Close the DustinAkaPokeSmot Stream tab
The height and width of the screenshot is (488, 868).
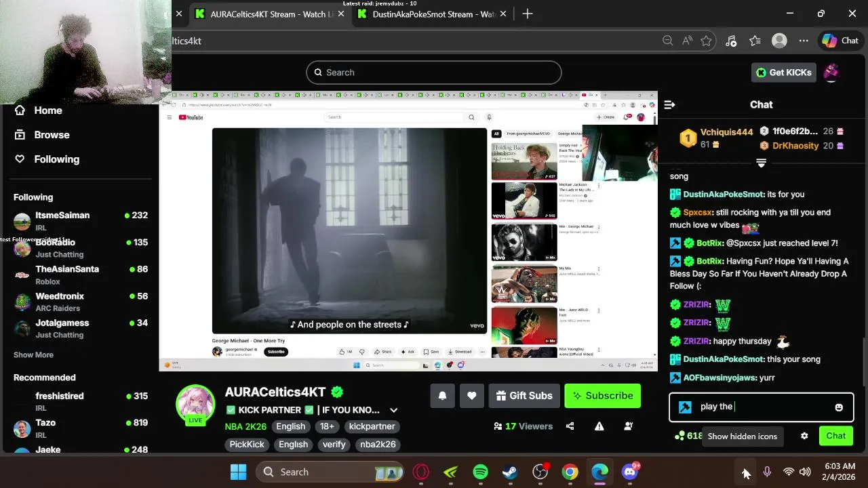click(503, 14)
